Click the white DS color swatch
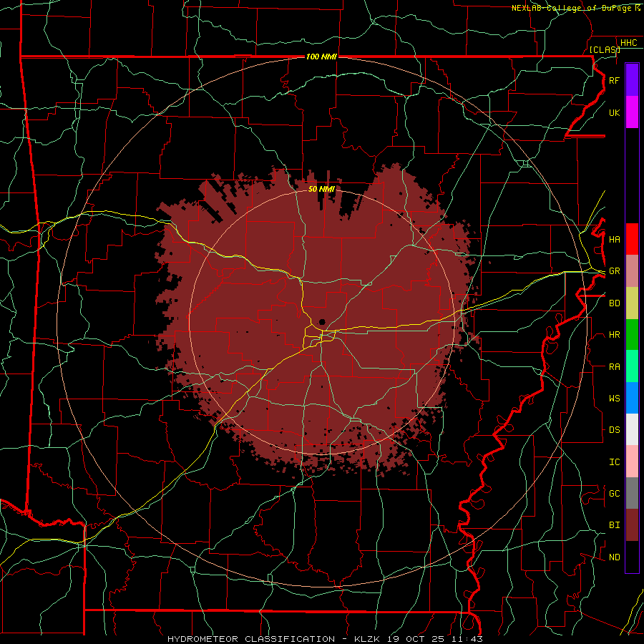This screenshot has width=644, height=644. [632, 429]
